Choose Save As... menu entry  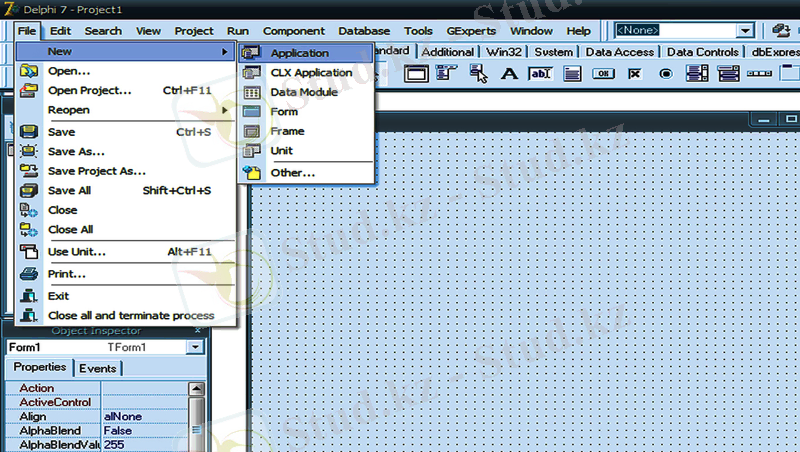click(x=126, y=152)
